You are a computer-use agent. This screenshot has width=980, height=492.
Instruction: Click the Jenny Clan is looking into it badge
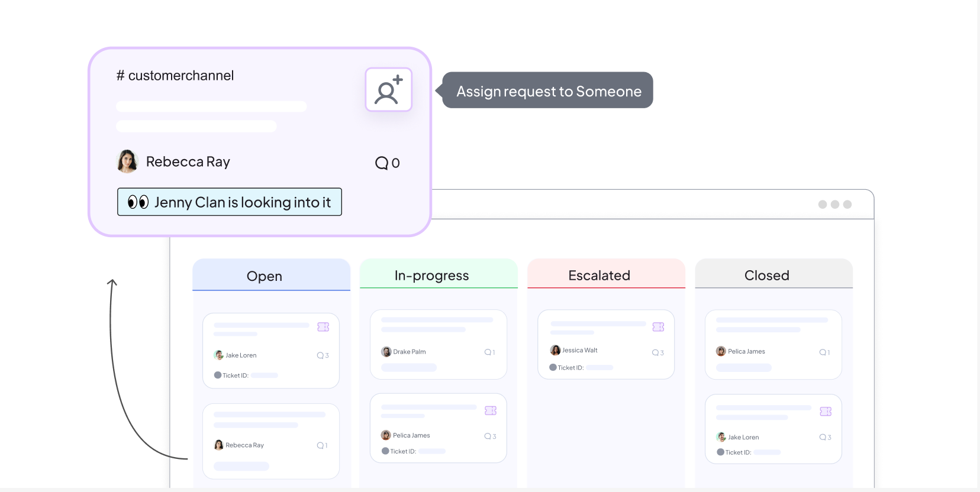point(230,202)
